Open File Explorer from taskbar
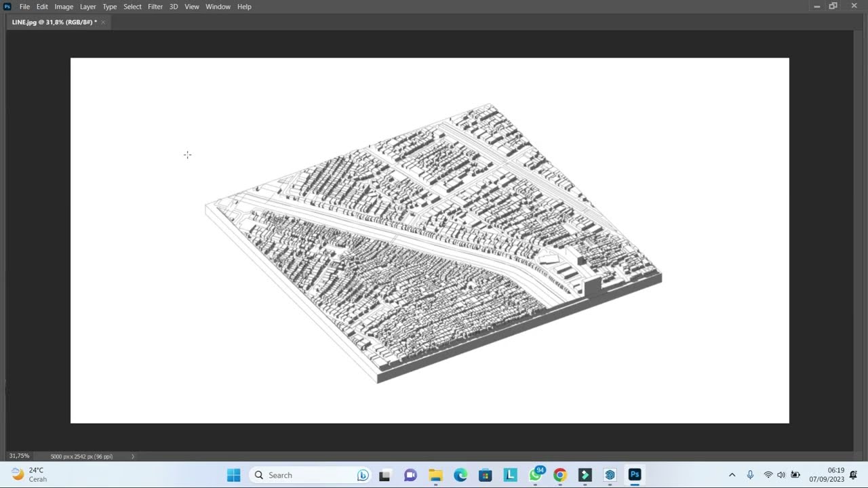Screen dimensions: 868x488 435,475
